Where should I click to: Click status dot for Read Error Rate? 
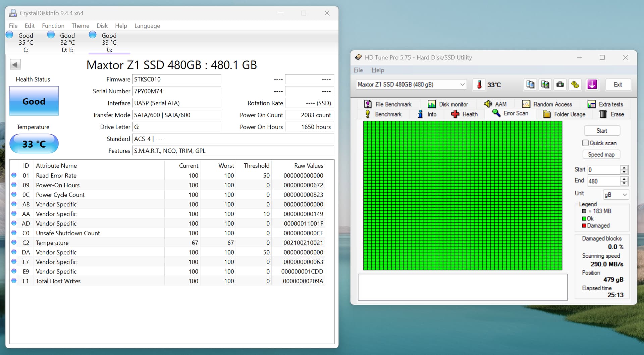coord(14,175)
